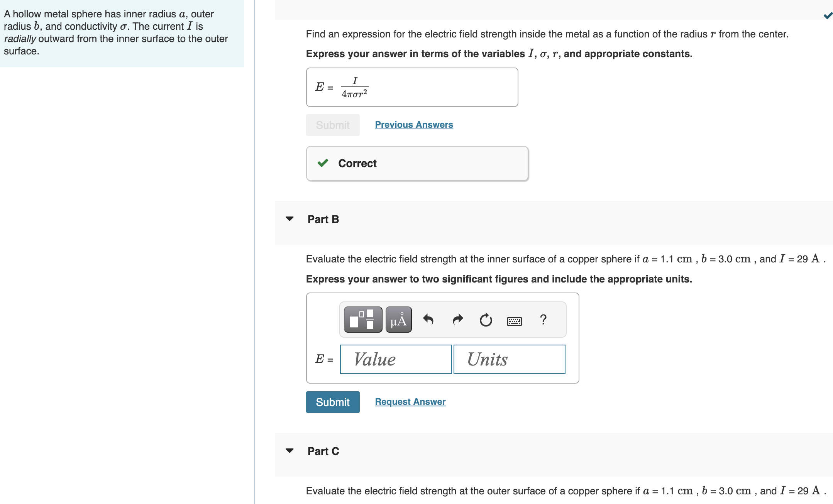Image resolution: width=833 pixels, height=504 pixels.
Task: Click the disabled Submit button in Part A
Action: pos(332,124)
